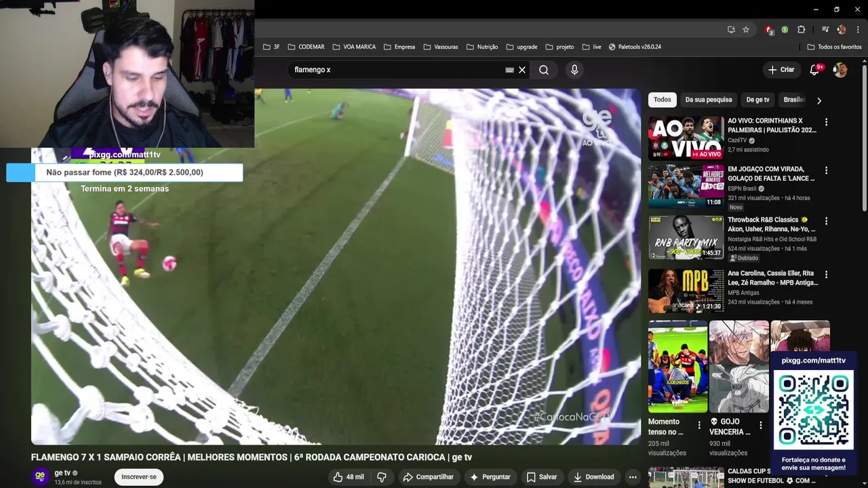
Task: Open more actions ellipsis below the video
Action: [x=633, y=477]
